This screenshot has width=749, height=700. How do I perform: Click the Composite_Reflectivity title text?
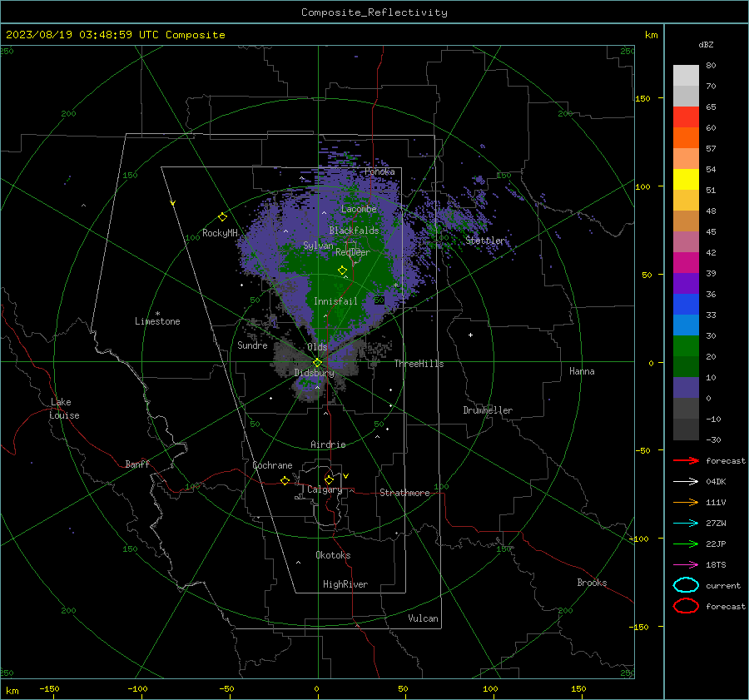click(374, 12)
